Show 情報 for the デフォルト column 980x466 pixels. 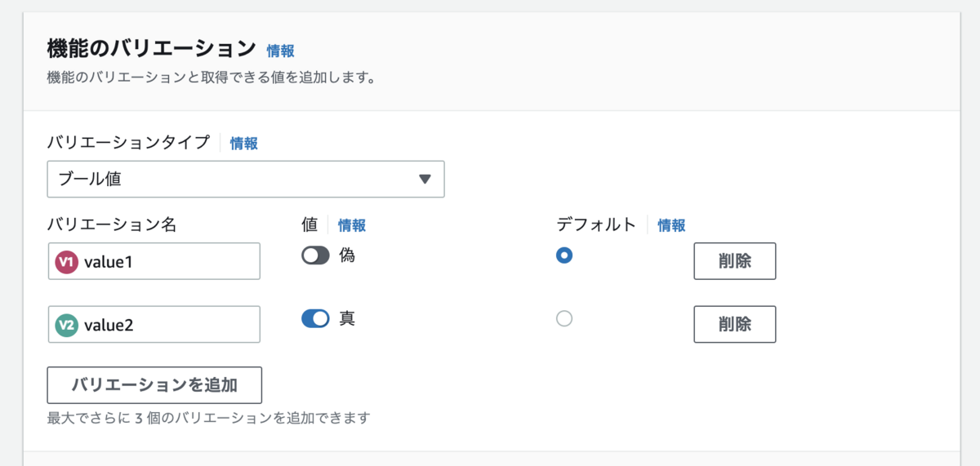coord(671,226)
